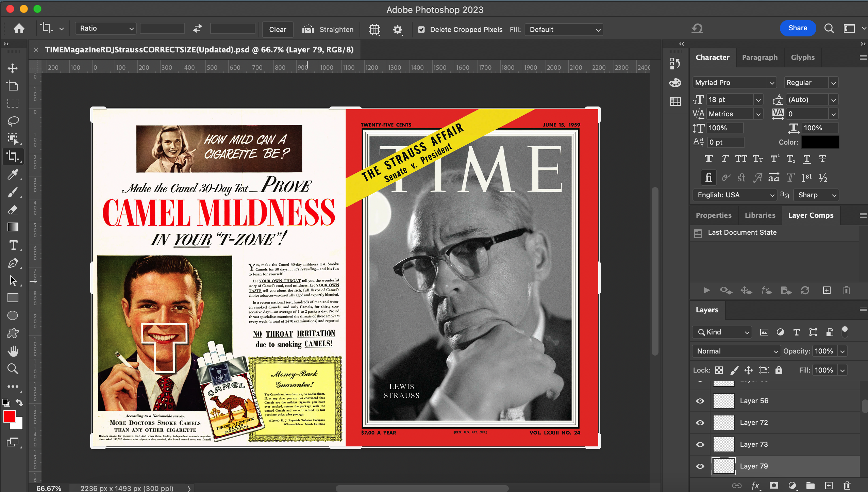Select the Path Selection tool
The width and height of the screenshot is (868, 492).
click(13, 280)
